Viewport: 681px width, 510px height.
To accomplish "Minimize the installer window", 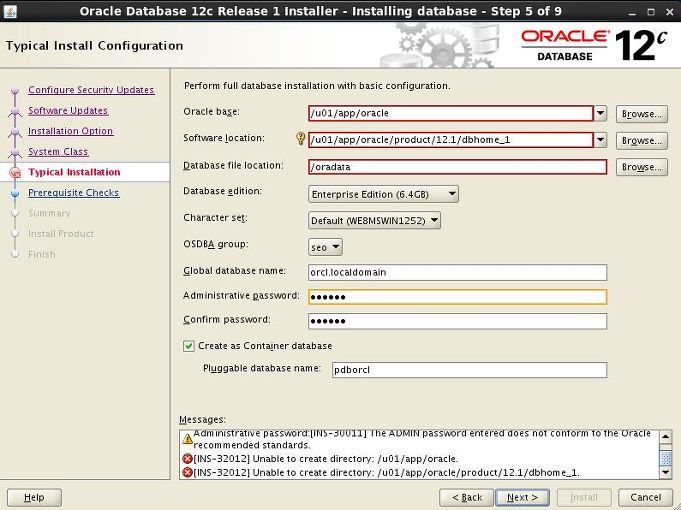I will (x=632, y=12).
